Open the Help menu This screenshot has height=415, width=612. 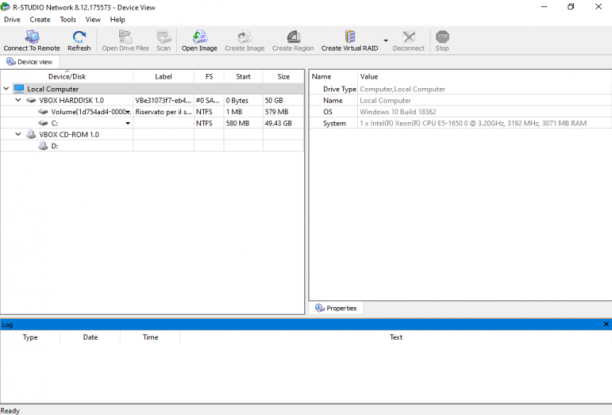coord(117,20)
